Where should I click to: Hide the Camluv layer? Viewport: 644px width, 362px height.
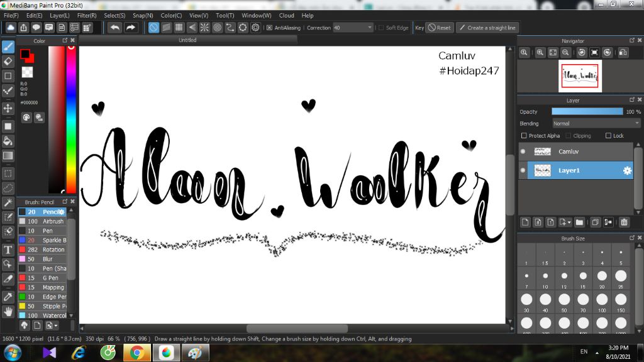click(x=523, y=151)
